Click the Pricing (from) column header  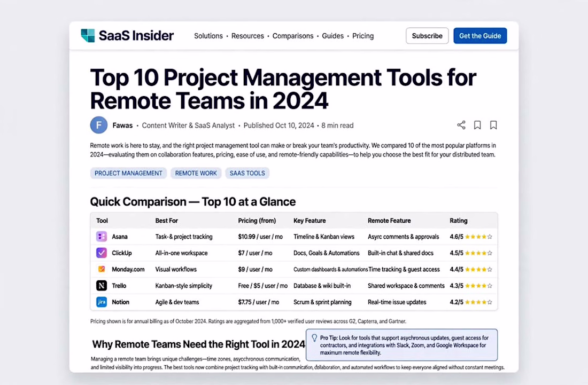coord(257,221)
